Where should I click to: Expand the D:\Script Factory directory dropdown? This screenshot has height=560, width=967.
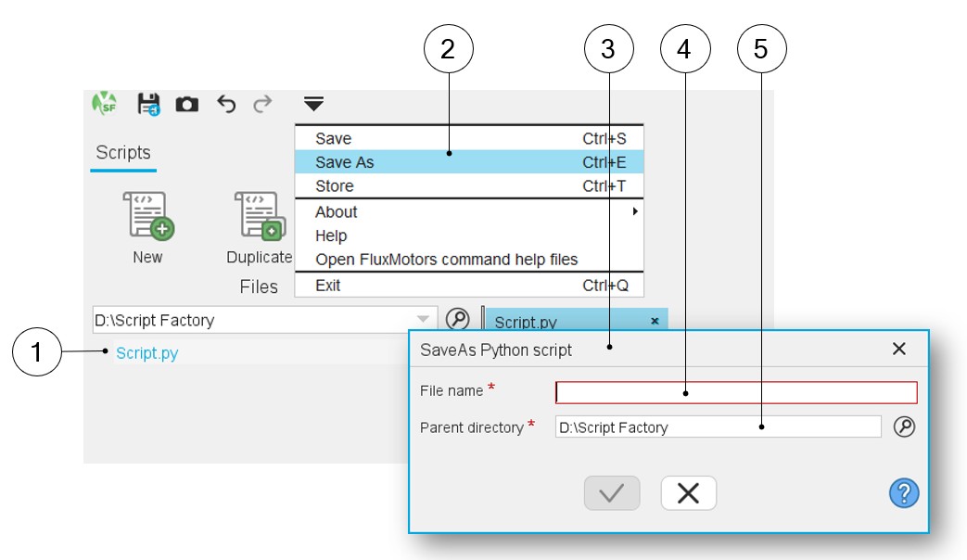coord(423,320)
